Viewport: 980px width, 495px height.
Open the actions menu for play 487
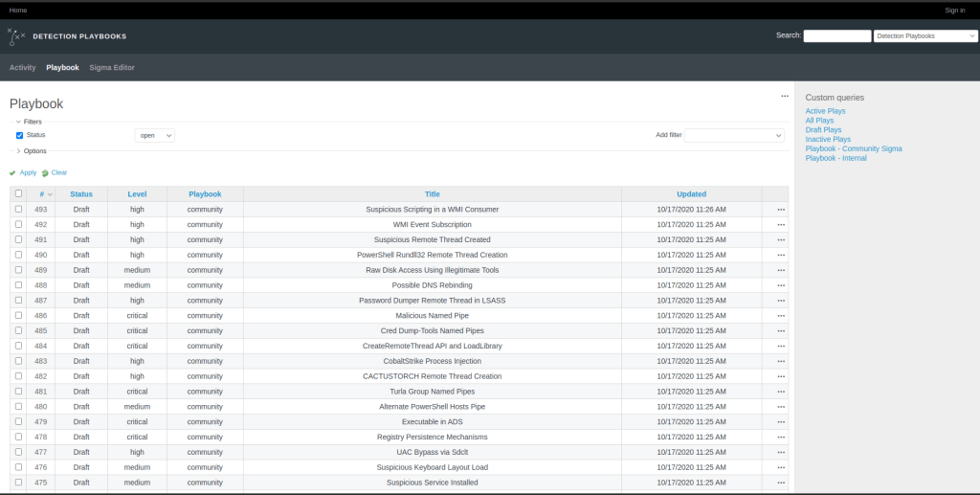pos(781,300)
